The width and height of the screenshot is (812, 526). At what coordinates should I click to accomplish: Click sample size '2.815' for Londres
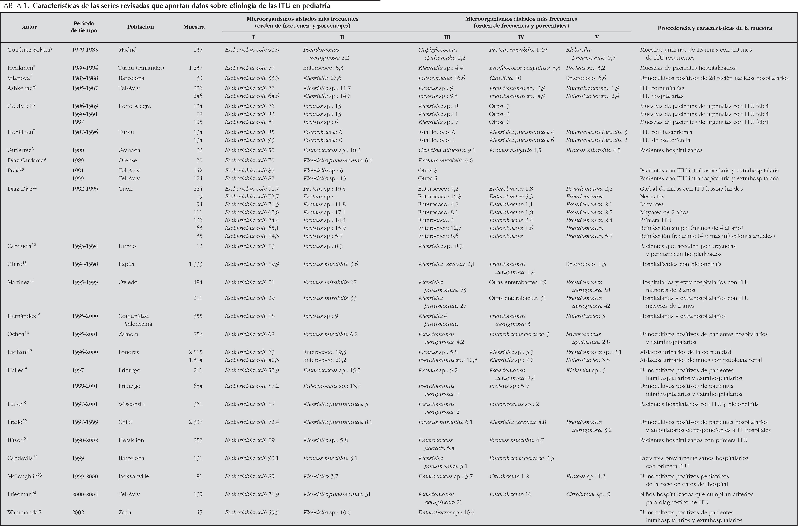195,352
